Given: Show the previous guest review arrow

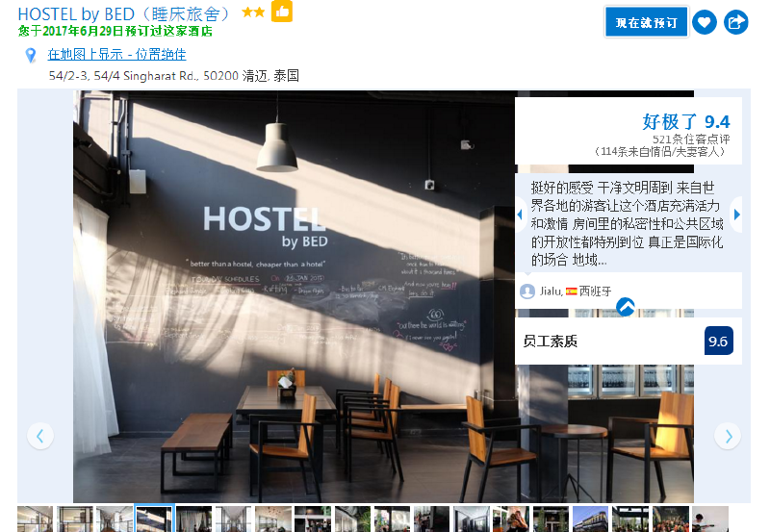Looking at the screenshot, I should click(520, 215).
